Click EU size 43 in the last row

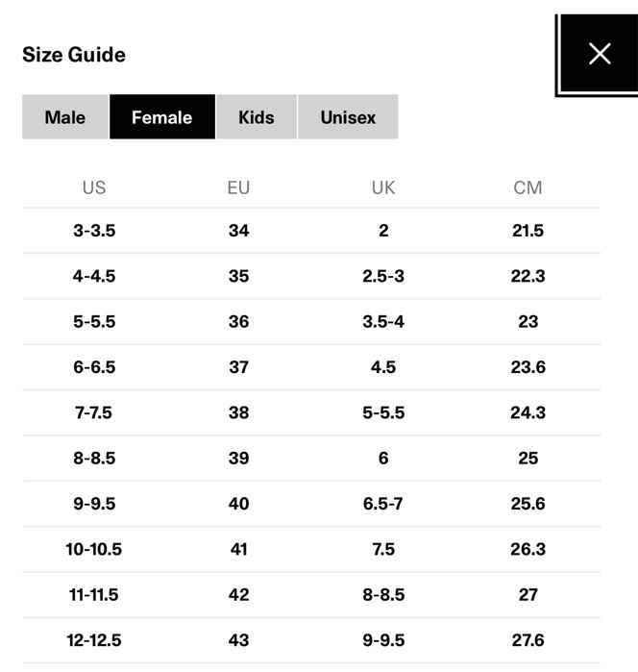pyautogui.click(x=238, y=640)
